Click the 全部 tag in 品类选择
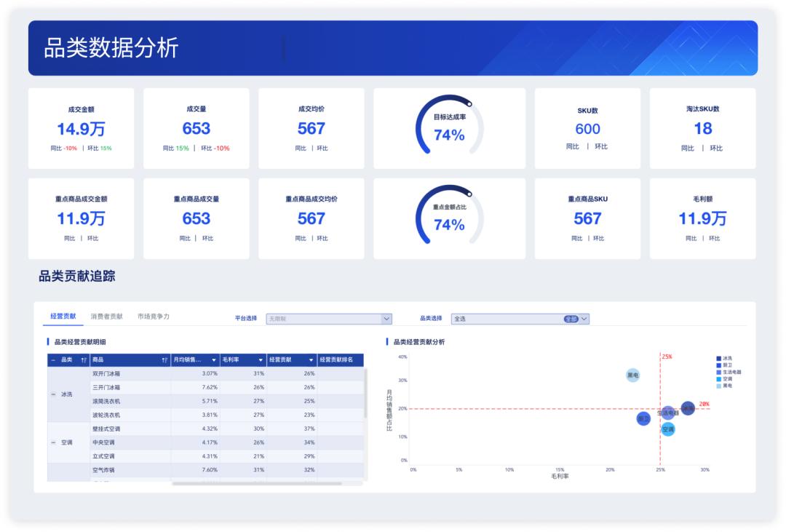 [571, 319]
